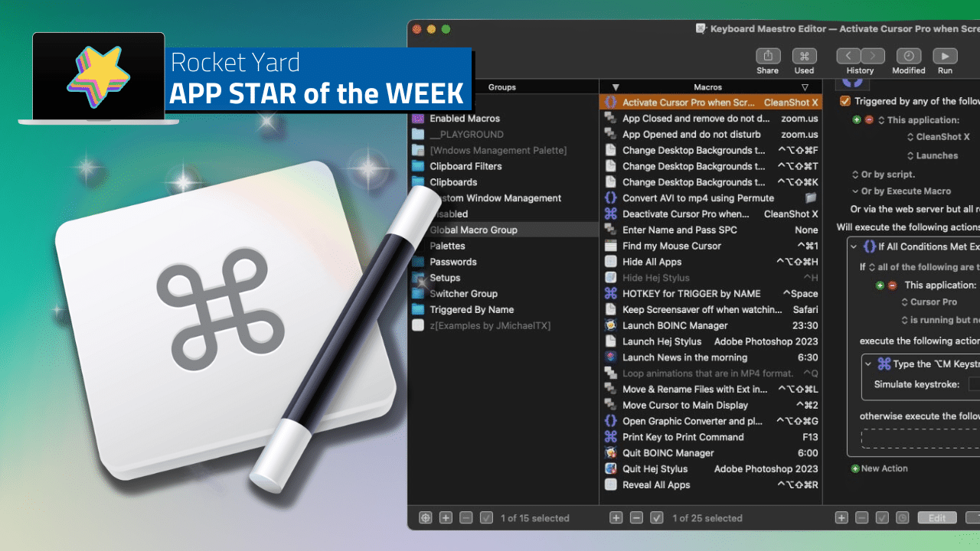Go back in History with left arrow
Screen dimensions: 980x551
pos(848,57)
